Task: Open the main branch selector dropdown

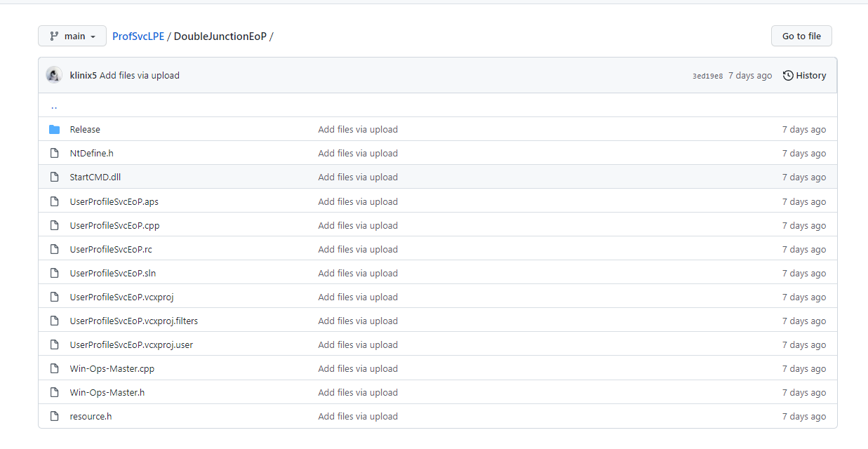Action: pos(72,36)
